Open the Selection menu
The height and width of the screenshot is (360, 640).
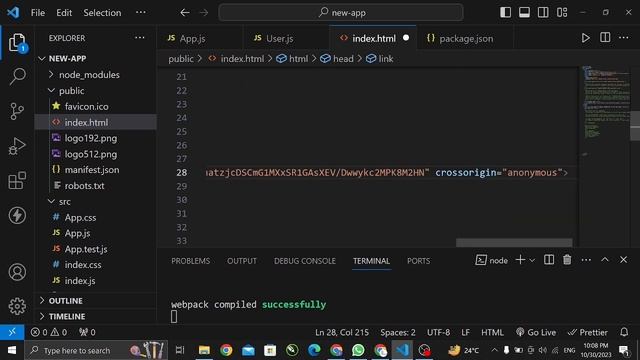click(x=102, y=13)
